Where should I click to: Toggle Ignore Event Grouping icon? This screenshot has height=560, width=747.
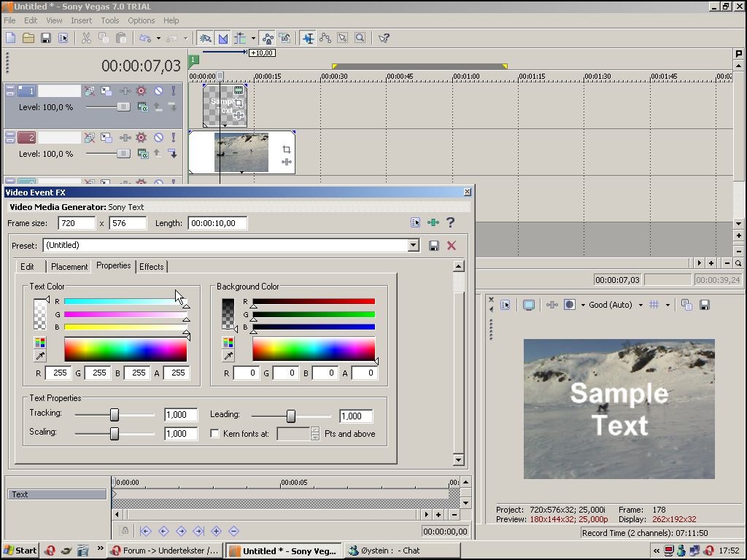coord(285,38)
